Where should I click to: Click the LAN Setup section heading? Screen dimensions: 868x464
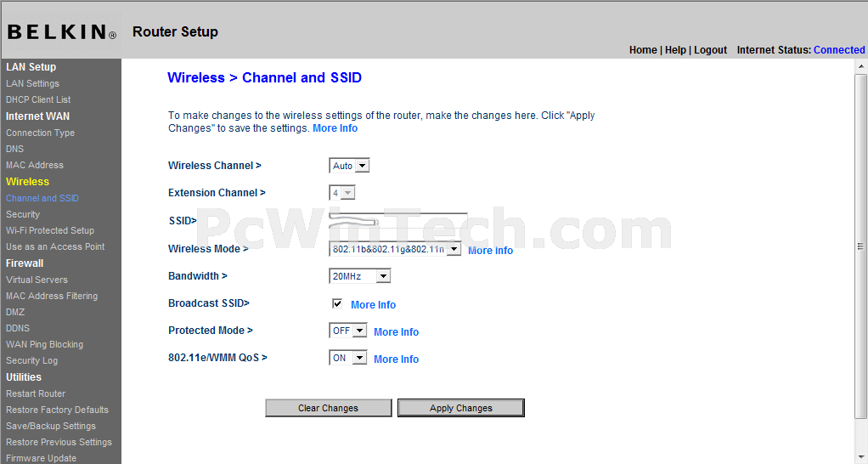(x=31, y=66)
